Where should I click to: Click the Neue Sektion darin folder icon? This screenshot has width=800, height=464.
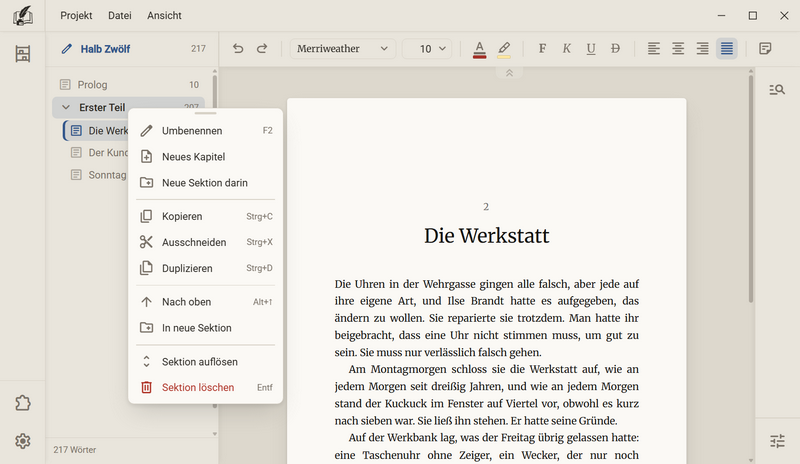(146, 183)
